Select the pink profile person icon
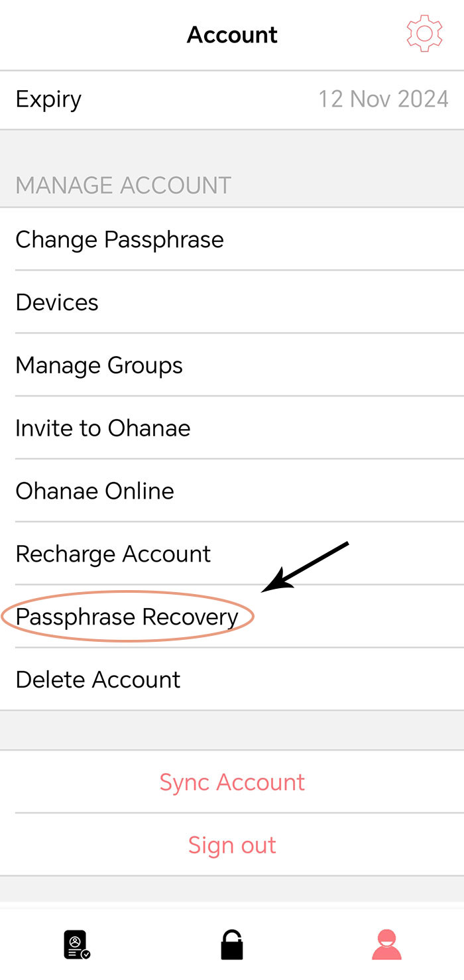Image resolution: width=464 pixels, height=980 pixels. tap(386, 945)
